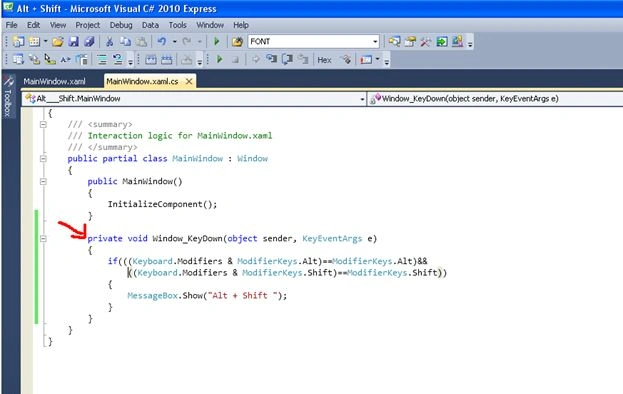The image size is (623, 394).
Task: Click the second-row green Continue arrow
Action: [x=219, y=60]
